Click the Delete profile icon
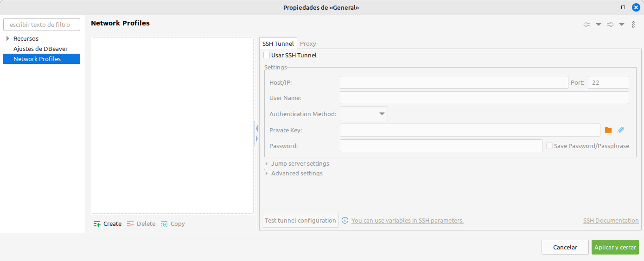 (x=130, y=224)
